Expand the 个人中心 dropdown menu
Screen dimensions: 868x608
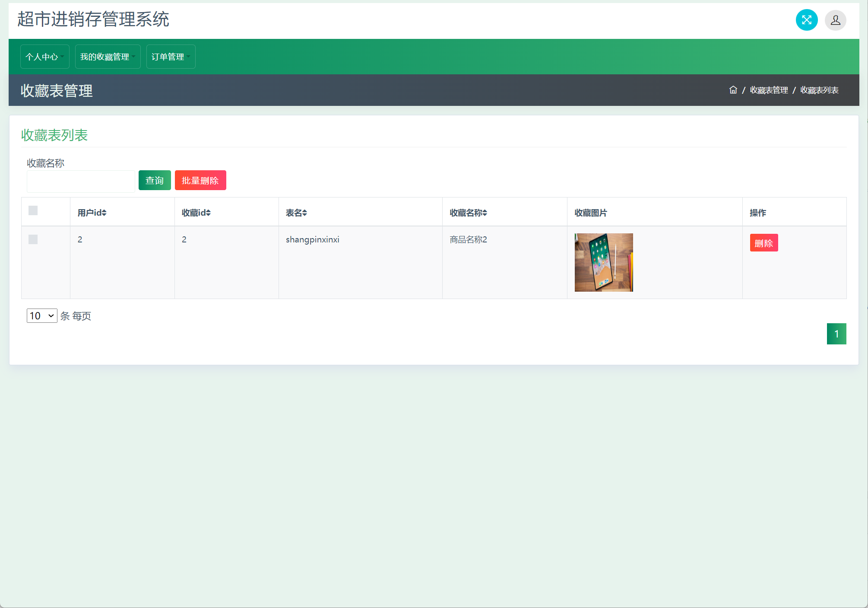click(44, 57)
